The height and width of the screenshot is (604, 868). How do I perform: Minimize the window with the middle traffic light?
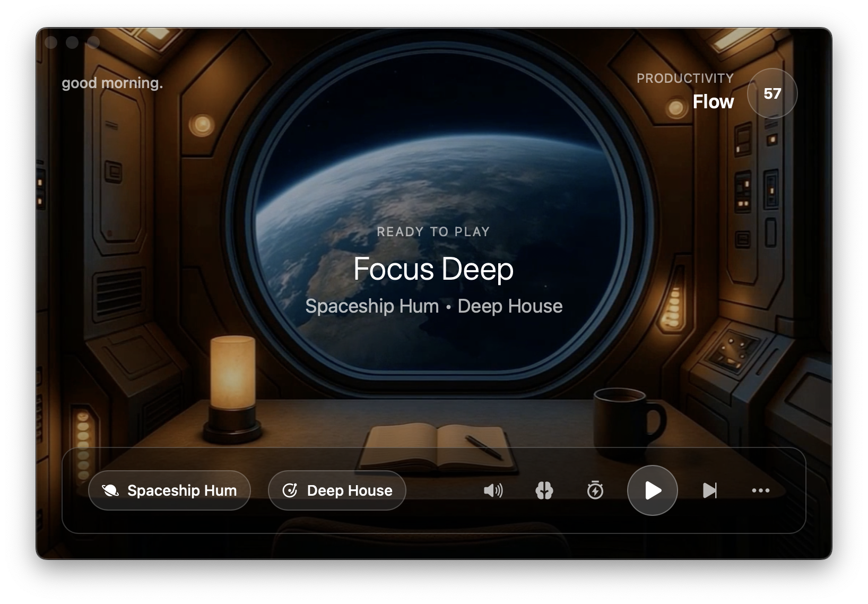click(72, 42)
